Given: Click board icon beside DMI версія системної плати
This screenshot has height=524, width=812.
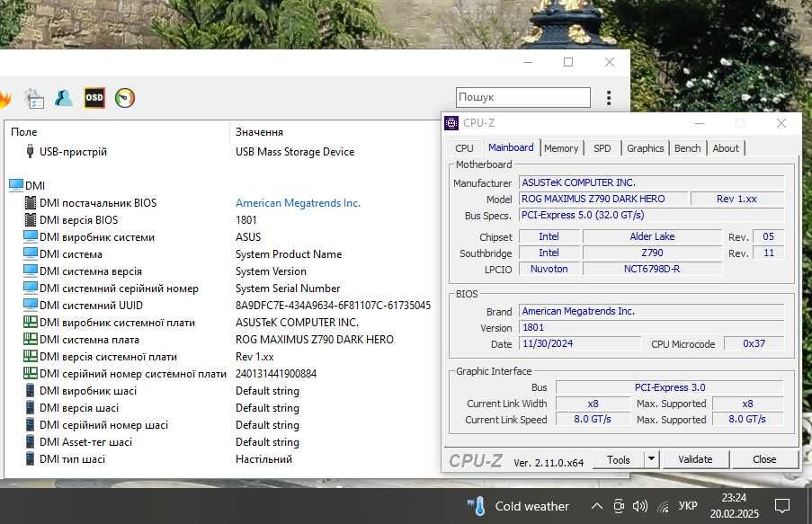Looking at the screenshot, I should coord(31,356).
